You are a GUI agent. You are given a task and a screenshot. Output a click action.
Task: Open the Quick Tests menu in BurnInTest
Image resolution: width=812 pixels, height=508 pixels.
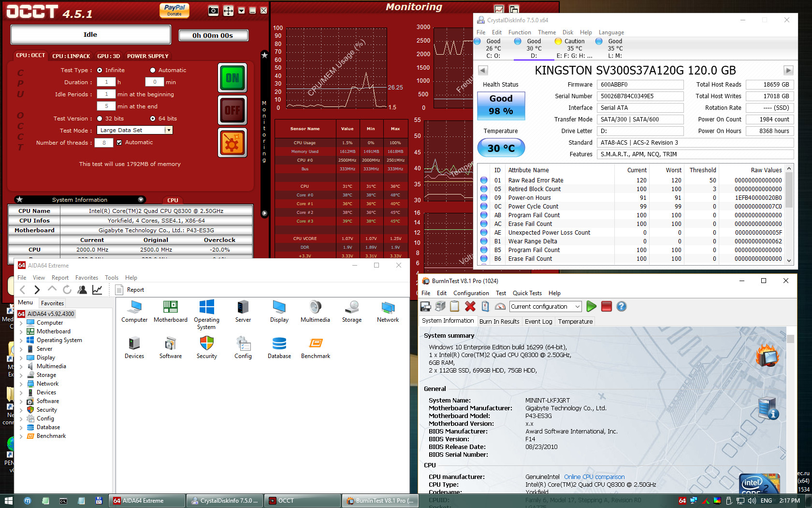[x=527, y=293]
